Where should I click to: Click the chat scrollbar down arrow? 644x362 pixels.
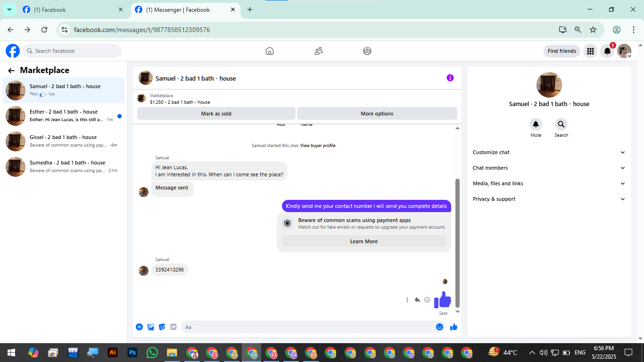[x=457, y=312]
